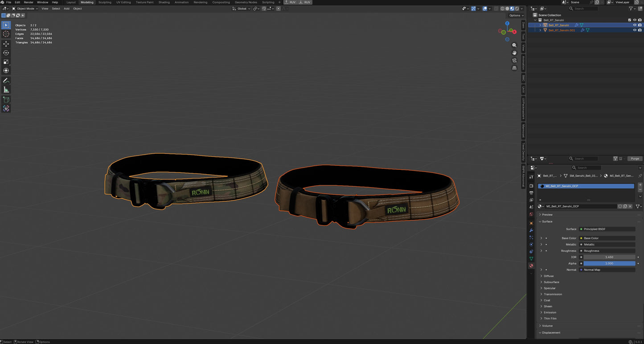Choose the Transform tool
The width and height of the screenshot is (644, 344).
point(6,70)
